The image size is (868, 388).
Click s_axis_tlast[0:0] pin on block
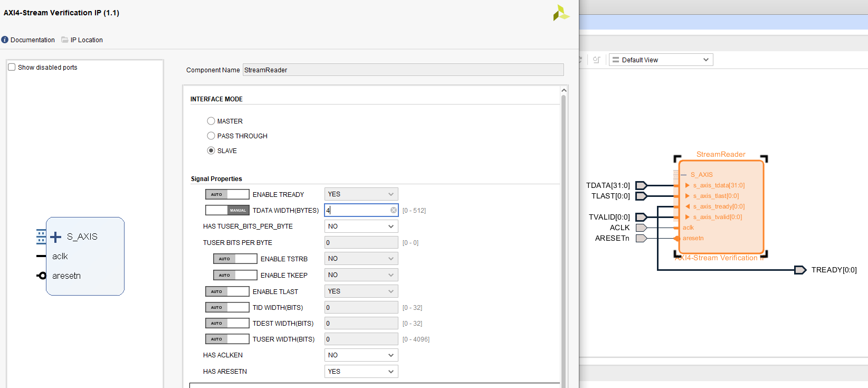tap(716, 196)
